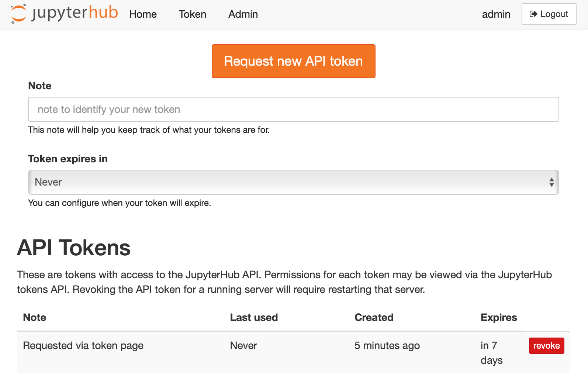Focus the token note input field
The image size is (588, 380).
pos(293,109)
